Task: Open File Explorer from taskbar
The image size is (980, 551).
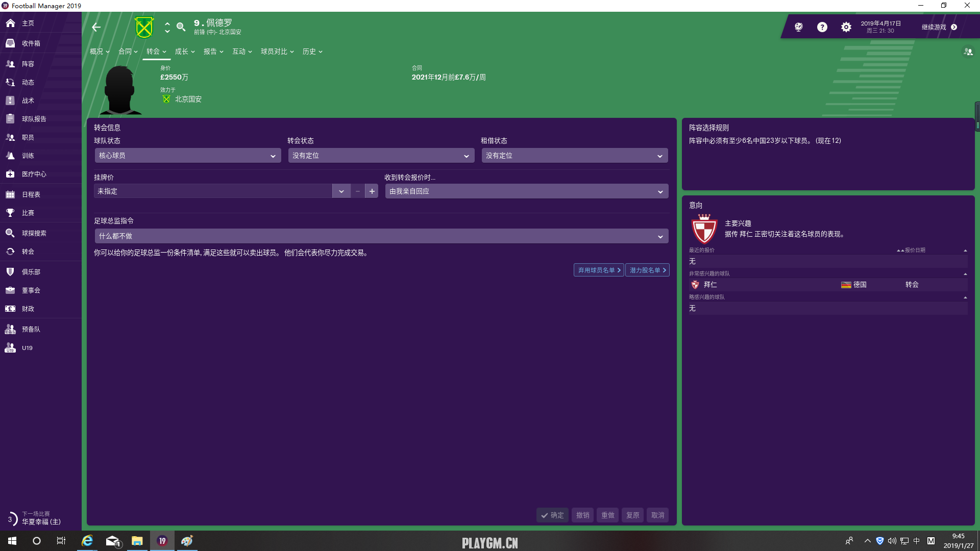Action: [137, 541]
